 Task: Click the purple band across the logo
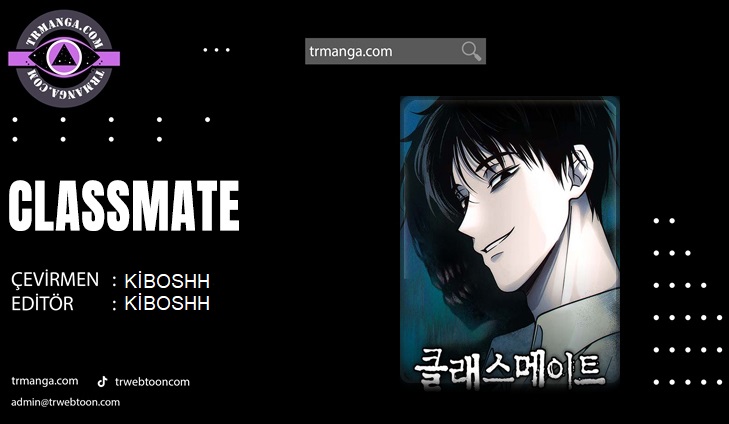pos(64,59)
